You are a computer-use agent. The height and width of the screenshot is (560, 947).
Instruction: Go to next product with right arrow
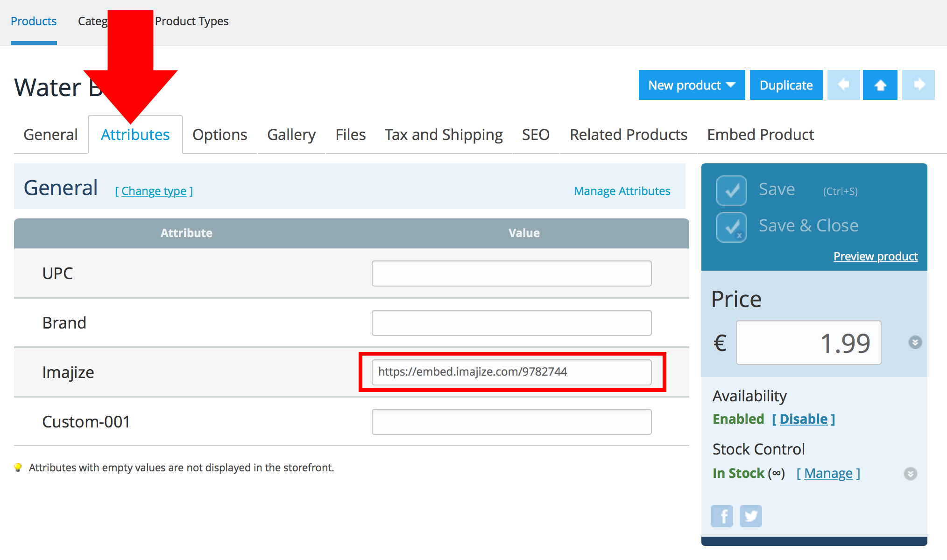pyautogui.click(x=918, y=85)
